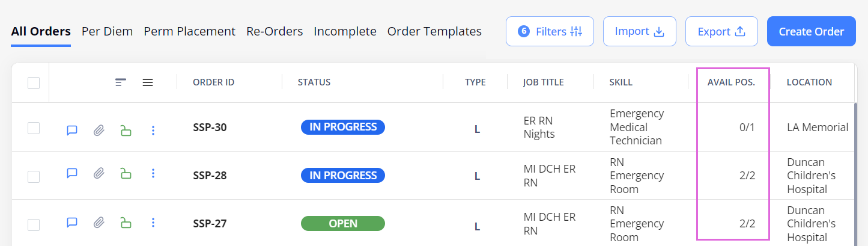Open comments for order SSP-30

(x=72, y=130)
